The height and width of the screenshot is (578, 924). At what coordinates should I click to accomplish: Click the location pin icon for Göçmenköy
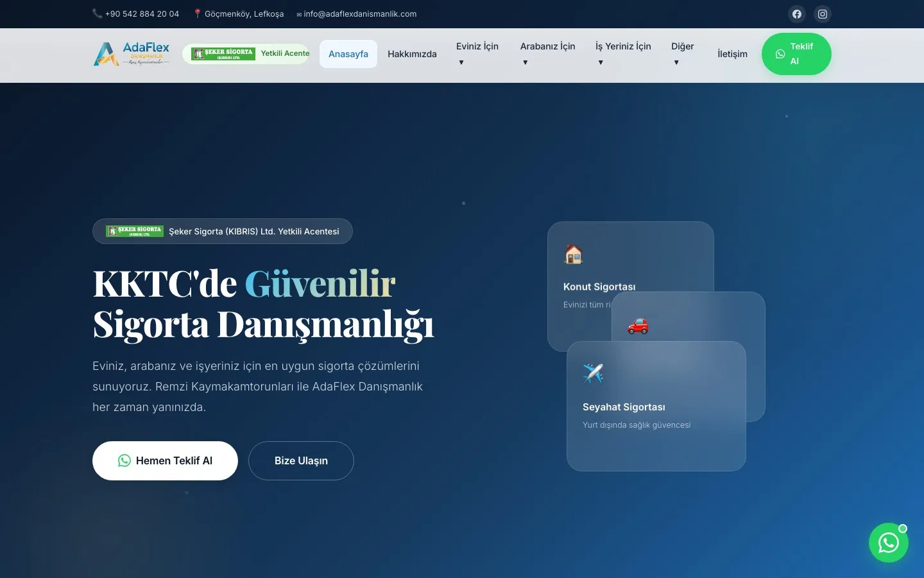(198, 13)
